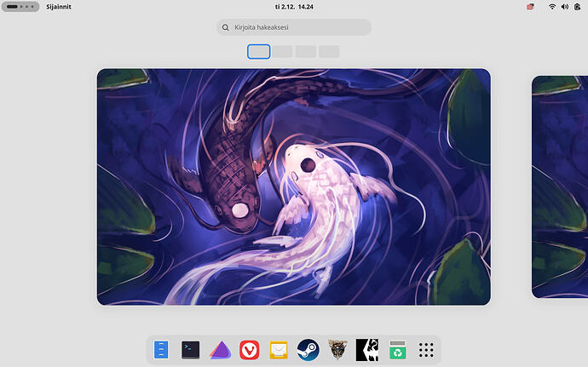Open the purple triangle app in dock
588x367 pixels.
pos(220,350)
